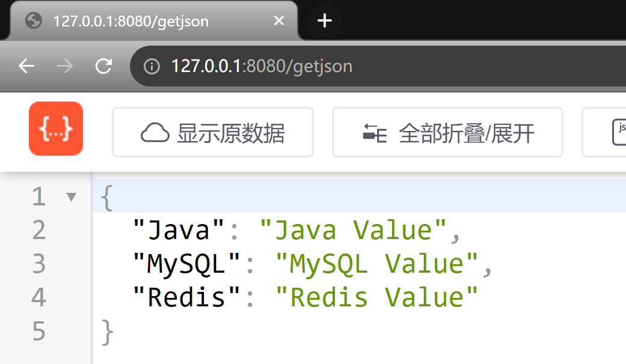The height and width of the screenshot is (364, 626).
Task: Click line number 2 in gutter
Action: click(38, 230)
